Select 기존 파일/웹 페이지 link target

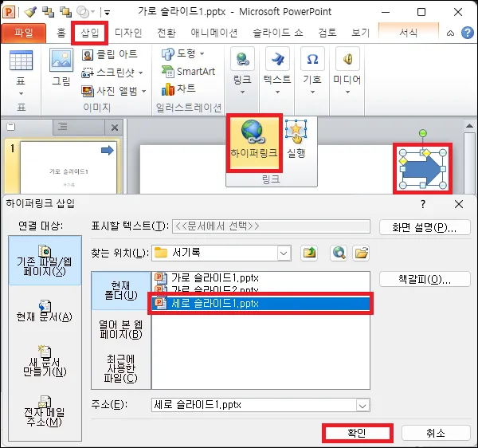[45, 261]
